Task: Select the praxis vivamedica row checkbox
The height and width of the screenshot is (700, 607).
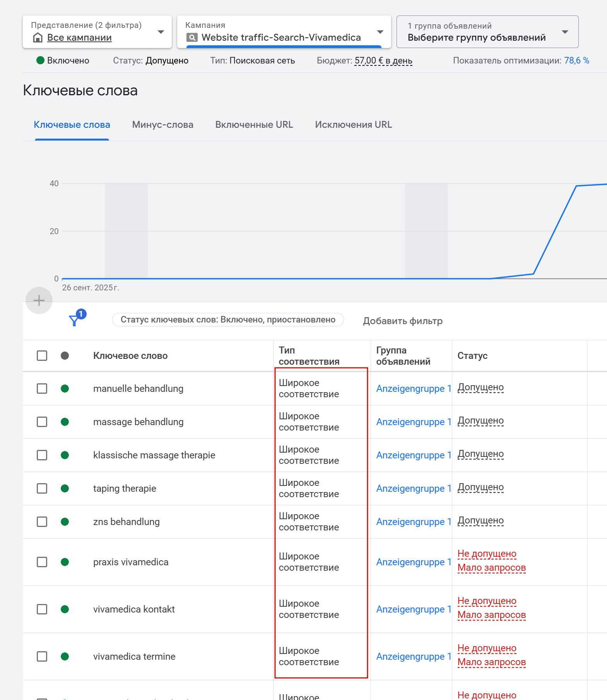Action: [x=42, y=562]
